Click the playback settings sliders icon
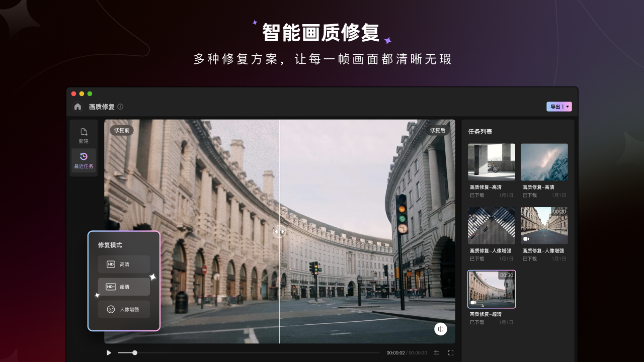 (437, 353)
